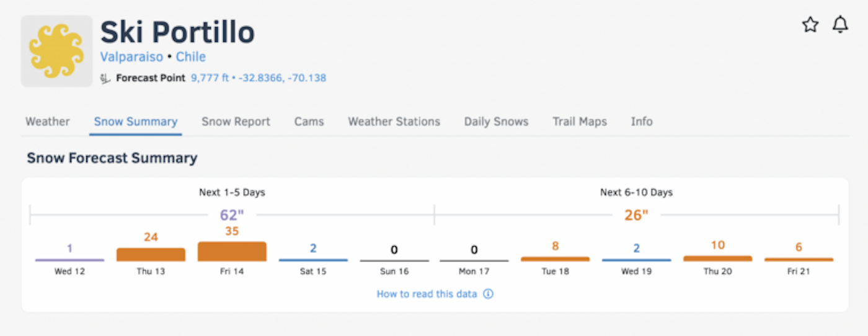The width and height of the screenshot is (868, 336).
Task: Click the info icon beside How to read this data
Action: point(489,294)
